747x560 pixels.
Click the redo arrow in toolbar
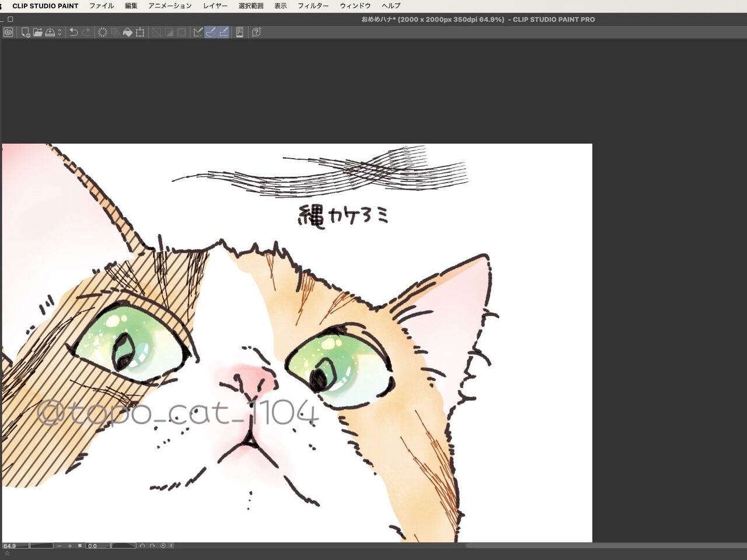point(86,32)
